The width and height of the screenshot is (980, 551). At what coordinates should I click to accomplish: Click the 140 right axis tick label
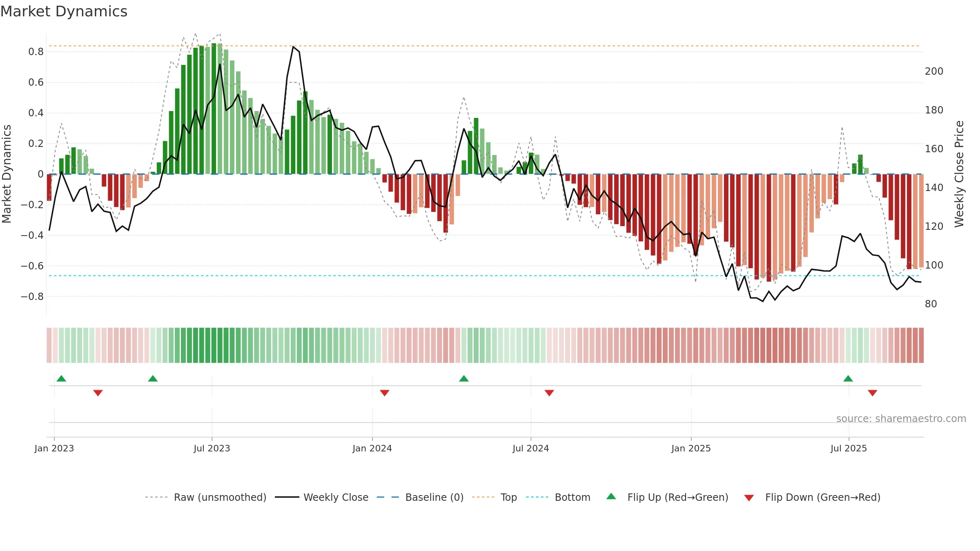(934, 187)
